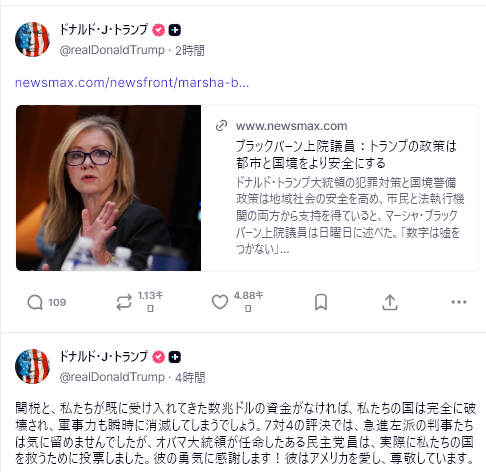Open the ブラックバーン上院議員 article headline

tap(346, 154)
